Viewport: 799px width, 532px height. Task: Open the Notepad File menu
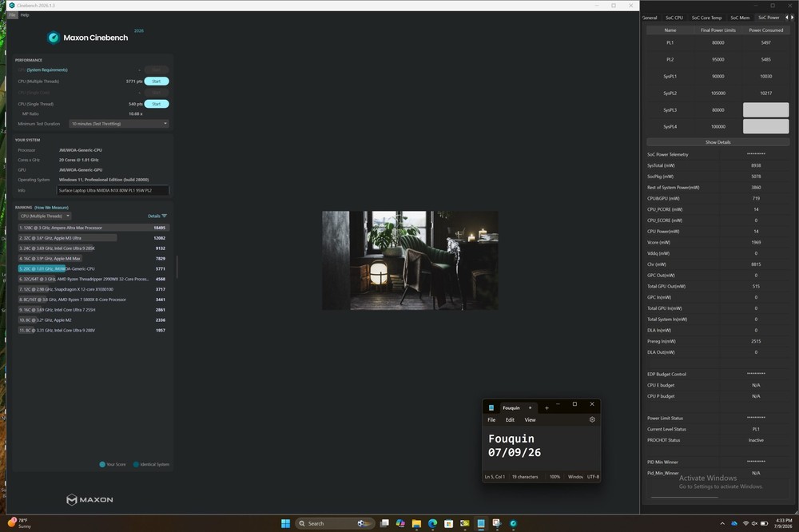[x=491, y=420]
